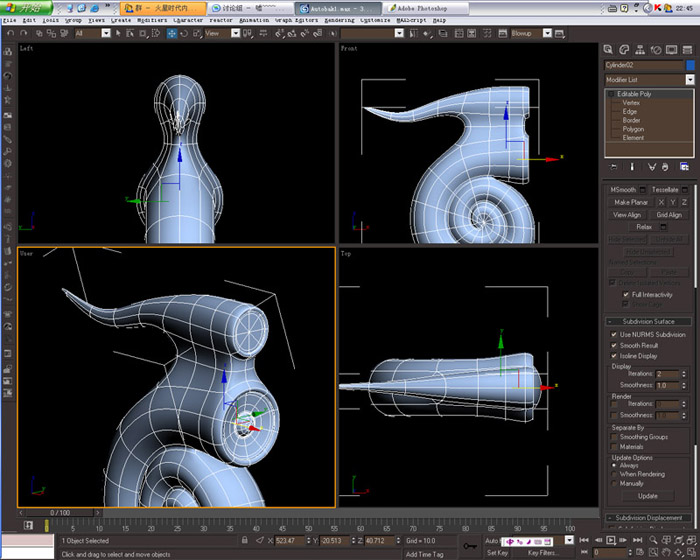Click the Undo arrow in main toolbar
Viewport: 700px width, 560px height.
11,33
